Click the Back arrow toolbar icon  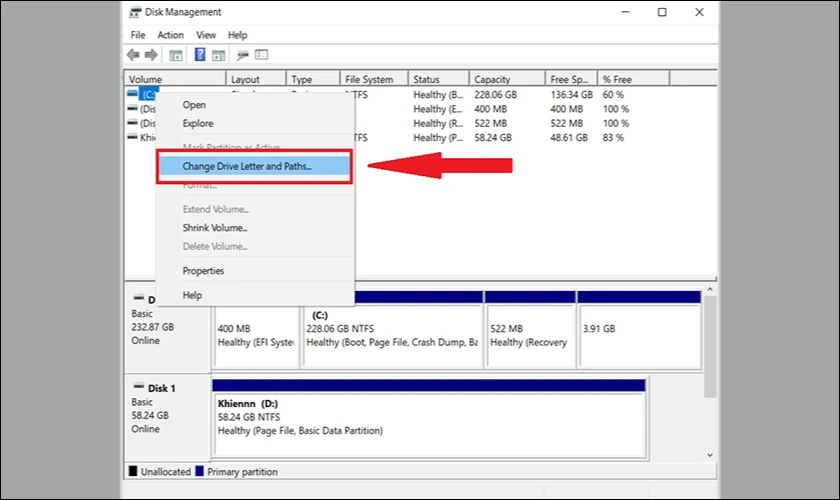click(x=133, y=55)
